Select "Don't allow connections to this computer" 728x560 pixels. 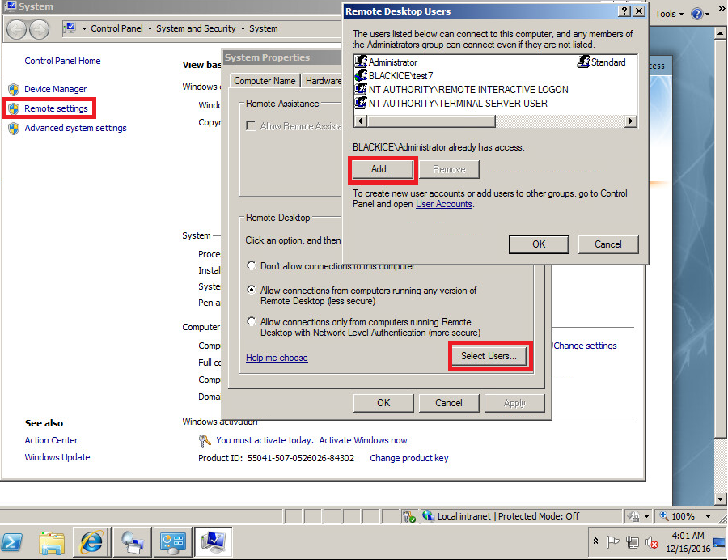tap(252, 266)
